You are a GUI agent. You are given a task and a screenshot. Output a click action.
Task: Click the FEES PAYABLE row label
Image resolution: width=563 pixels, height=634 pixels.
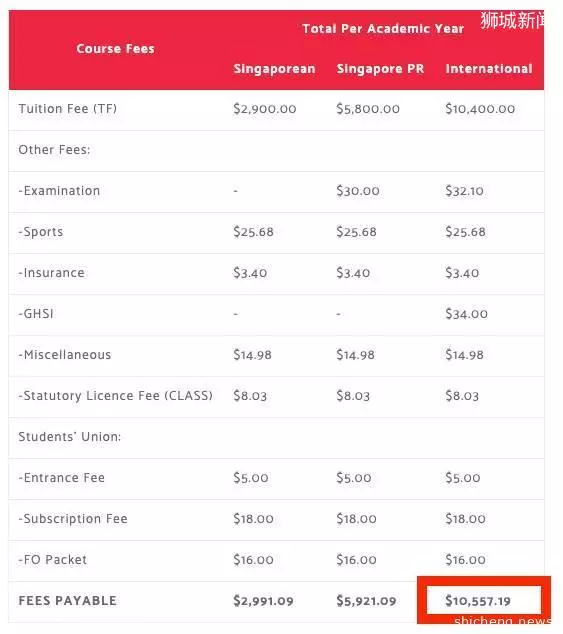click(68, 601)
